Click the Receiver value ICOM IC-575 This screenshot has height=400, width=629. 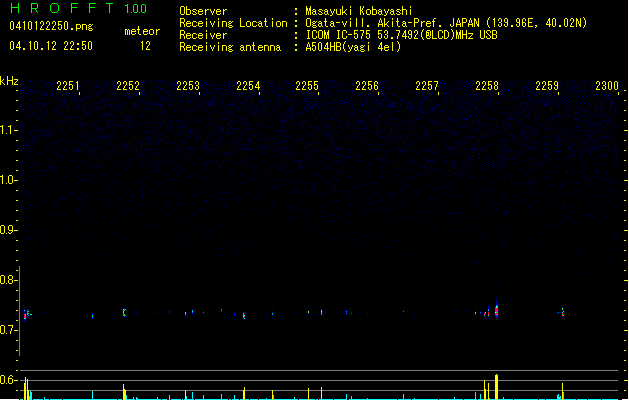[339, 35]
